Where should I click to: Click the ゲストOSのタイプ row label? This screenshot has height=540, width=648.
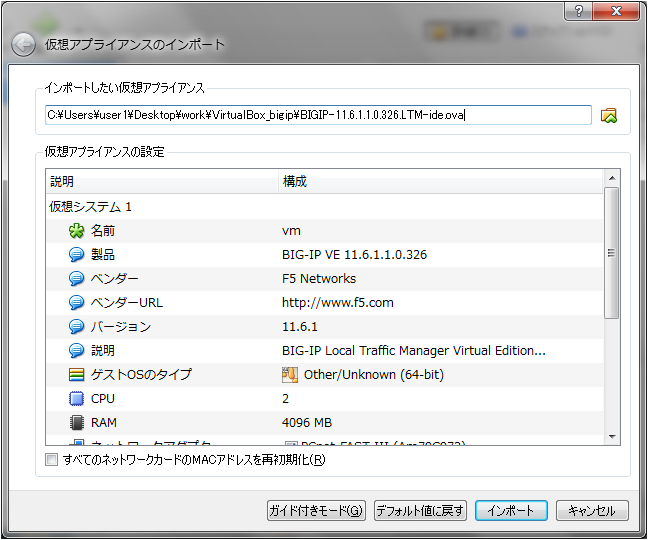click(x=141, y=374)
